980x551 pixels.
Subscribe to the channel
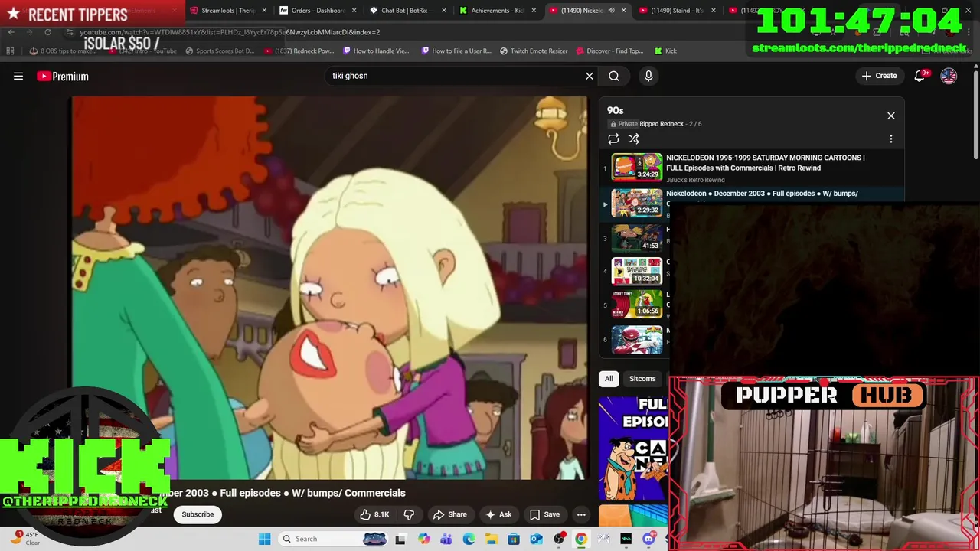click(x=198, y=514)
